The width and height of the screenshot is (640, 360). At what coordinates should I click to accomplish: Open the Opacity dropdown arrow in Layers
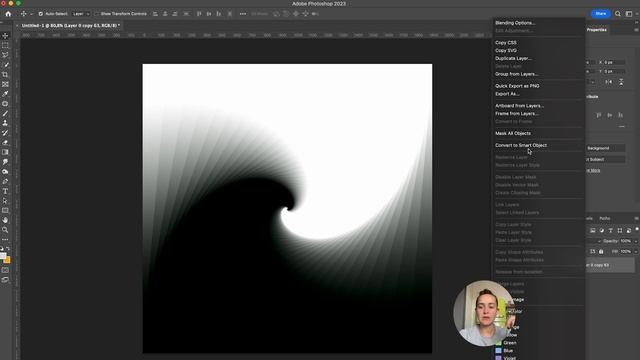[x=636, y=241]
